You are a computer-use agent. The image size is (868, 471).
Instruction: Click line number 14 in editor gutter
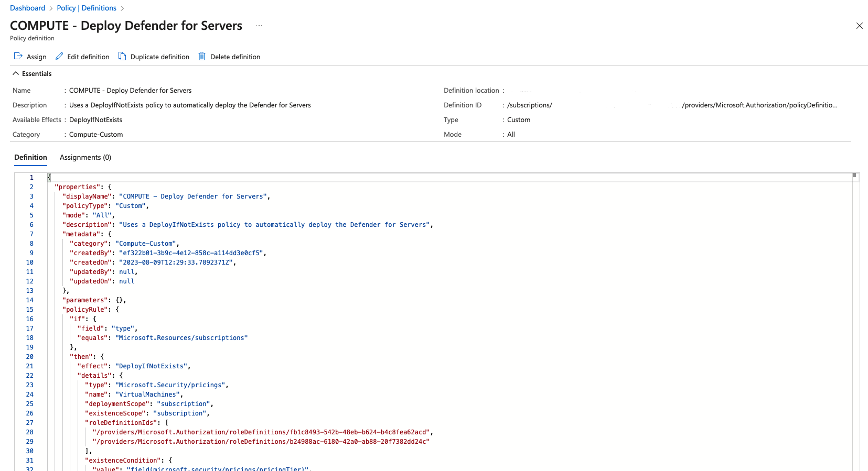[x=30, y=300]
